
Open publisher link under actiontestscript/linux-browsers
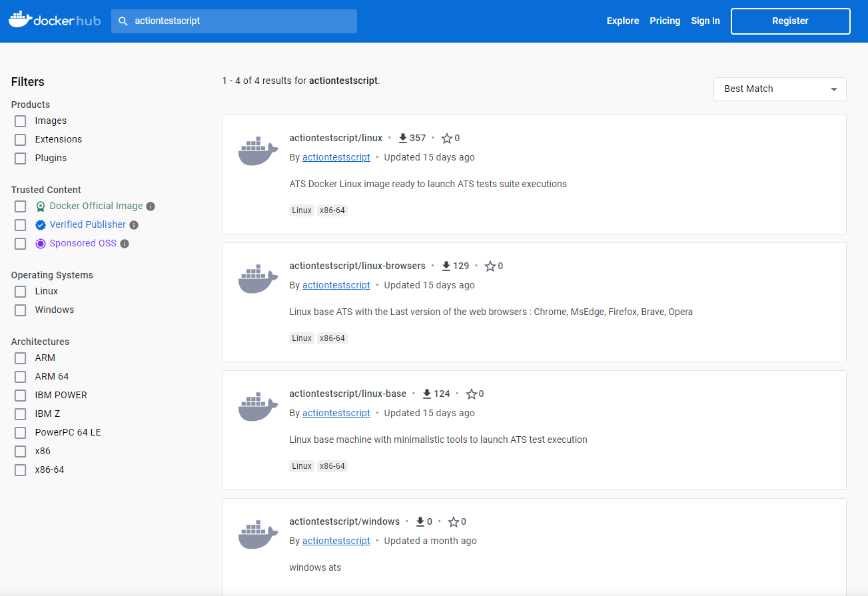[x=336, y=285]
